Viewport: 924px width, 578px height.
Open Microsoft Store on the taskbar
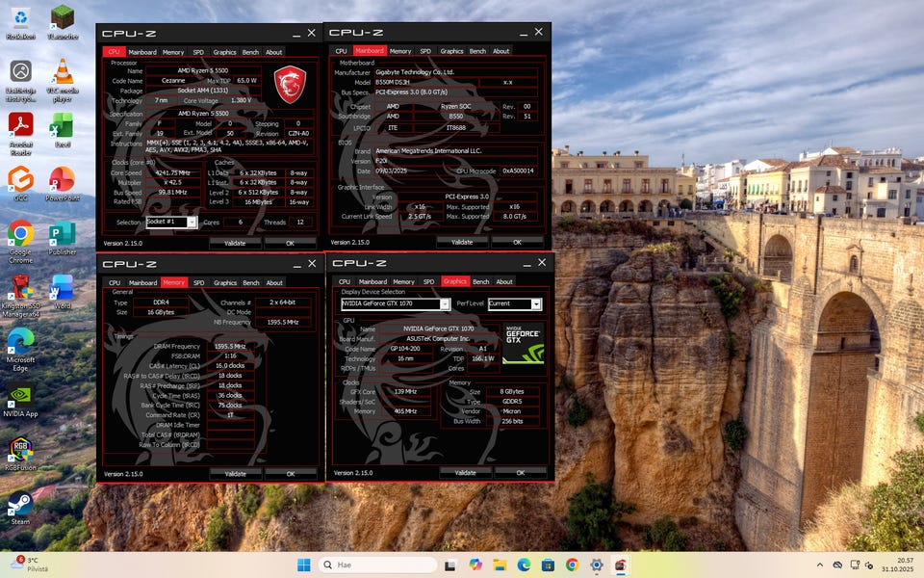(x=548, y=565)
